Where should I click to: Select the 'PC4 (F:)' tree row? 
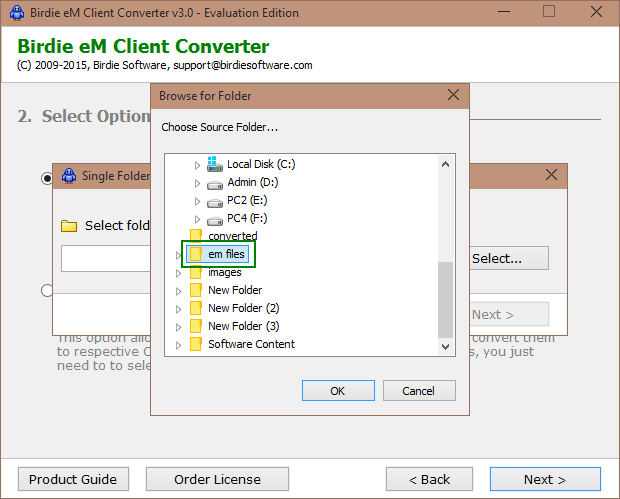point(247,218)
